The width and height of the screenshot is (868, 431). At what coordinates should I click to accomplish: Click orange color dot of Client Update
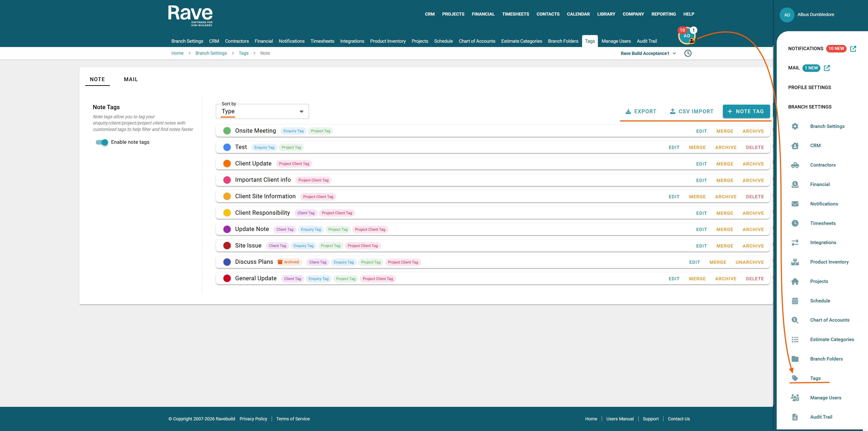227,164
